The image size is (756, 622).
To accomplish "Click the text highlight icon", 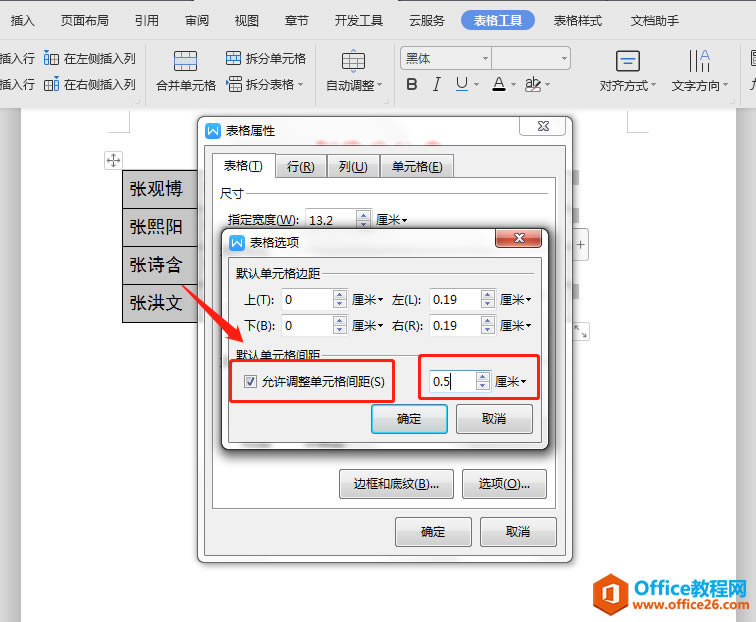I will click(532, 84).
